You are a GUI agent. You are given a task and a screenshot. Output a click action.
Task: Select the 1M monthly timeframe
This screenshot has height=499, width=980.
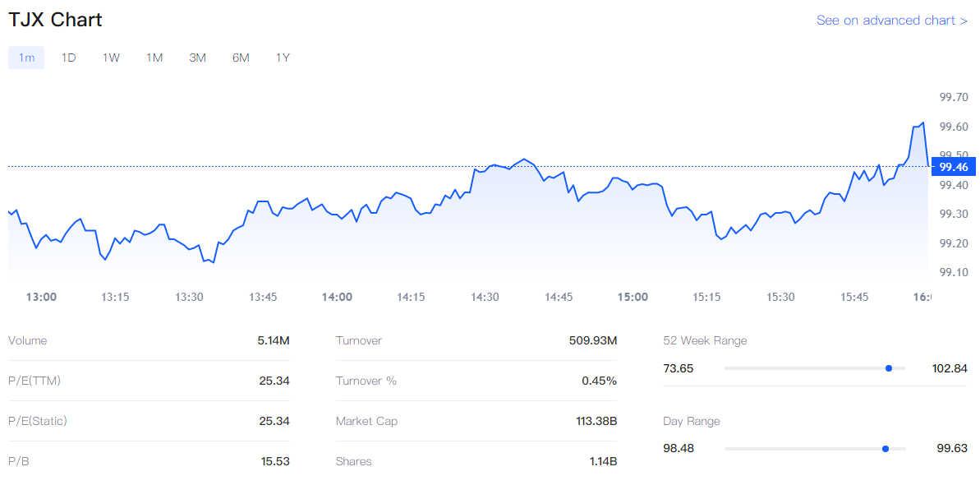154,58
